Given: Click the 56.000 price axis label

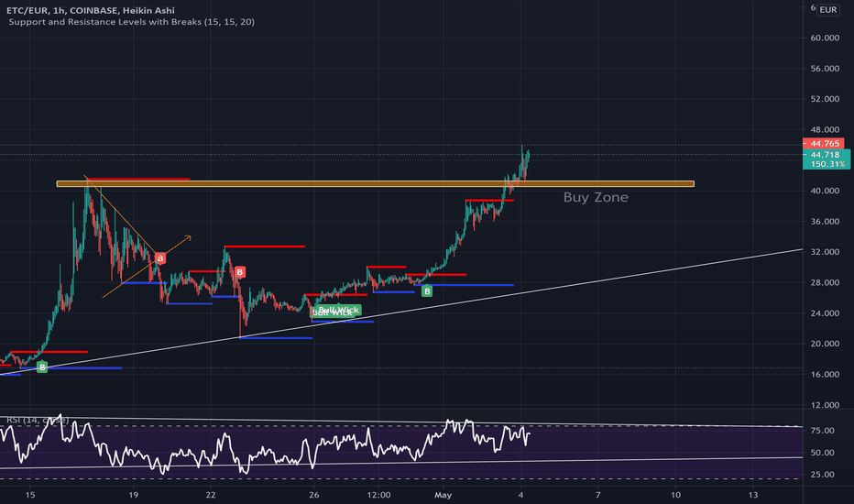Looking at the screenshot, I should [825, 68].
